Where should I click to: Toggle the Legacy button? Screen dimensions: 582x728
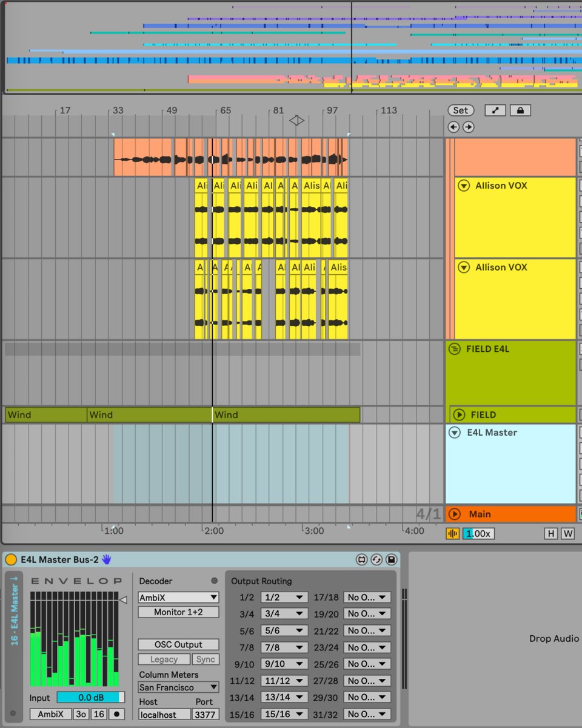[x=164, y=659]
